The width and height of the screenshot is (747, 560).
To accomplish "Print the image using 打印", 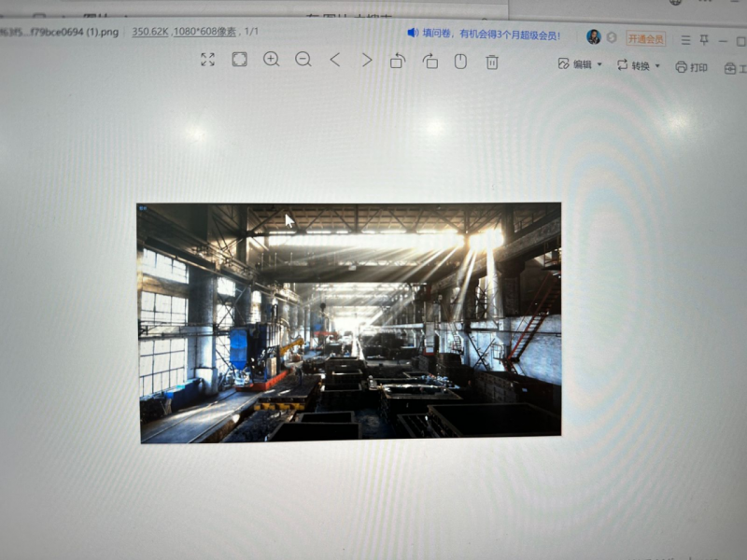I will (x=691, y=67).
